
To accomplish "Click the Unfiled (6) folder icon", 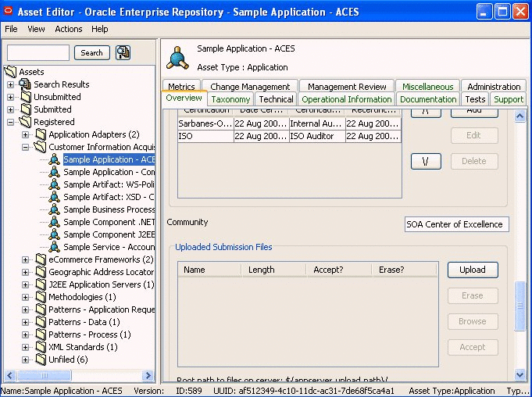I will (x=40, y=359).
